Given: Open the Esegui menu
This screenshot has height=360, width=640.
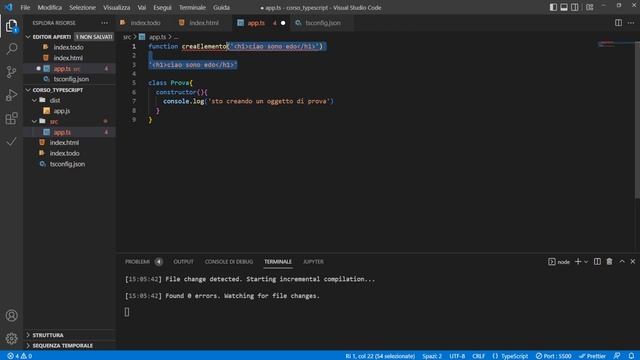Looking at the screenshot, I should 162,7.
